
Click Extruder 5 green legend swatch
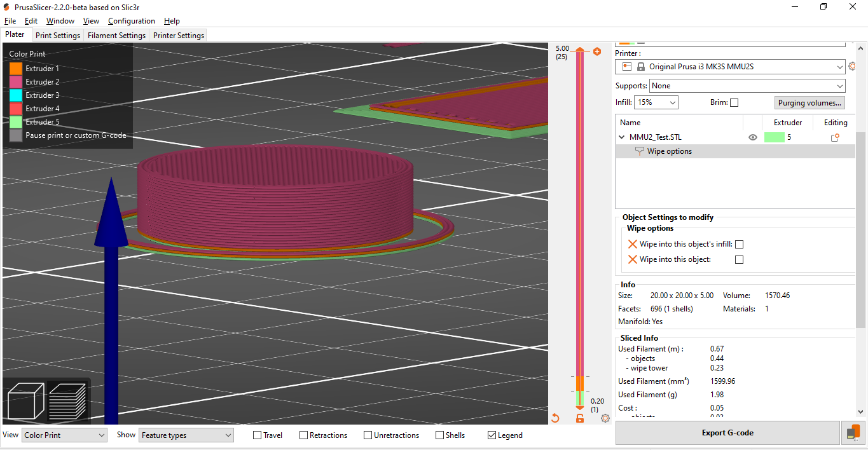point(16,122)
